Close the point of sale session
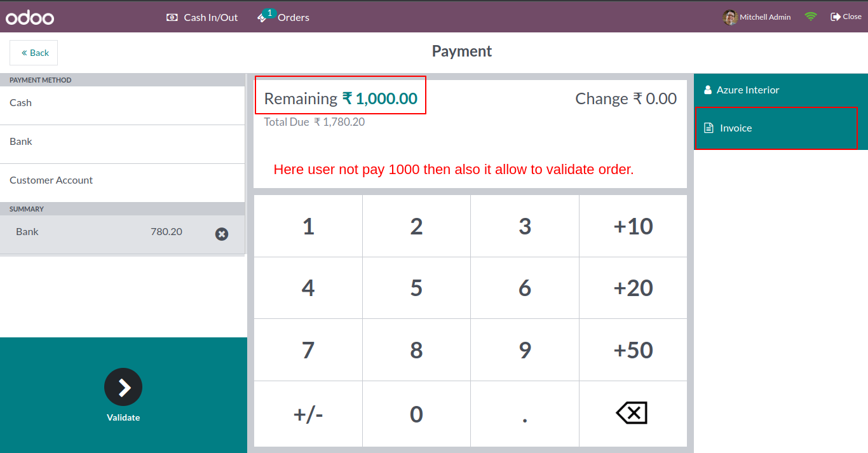 click(x=846, y=17)
